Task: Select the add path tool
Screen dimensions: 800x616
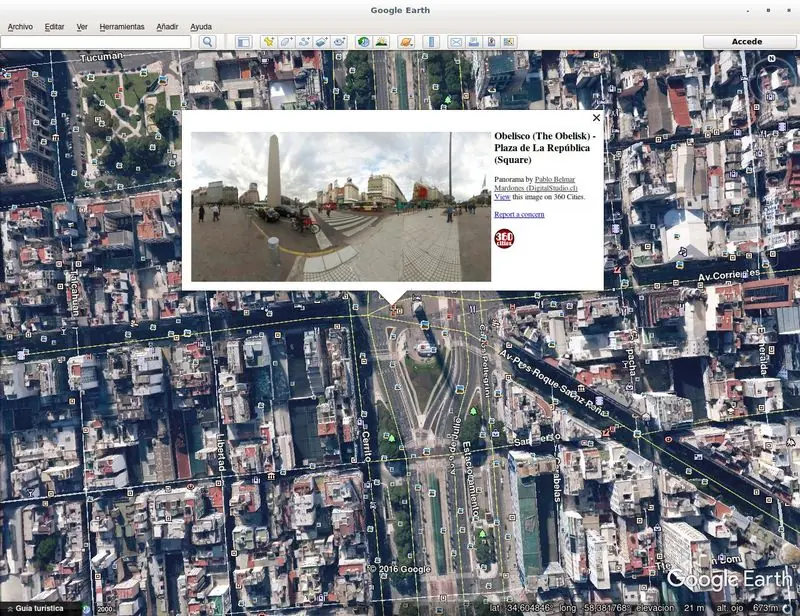Action: pyautogui.click(x=304, y=42)
